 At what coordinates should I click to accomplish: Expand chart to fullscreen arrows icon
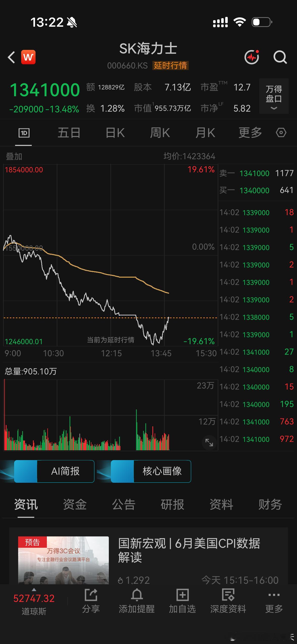(x=209, y=442)
